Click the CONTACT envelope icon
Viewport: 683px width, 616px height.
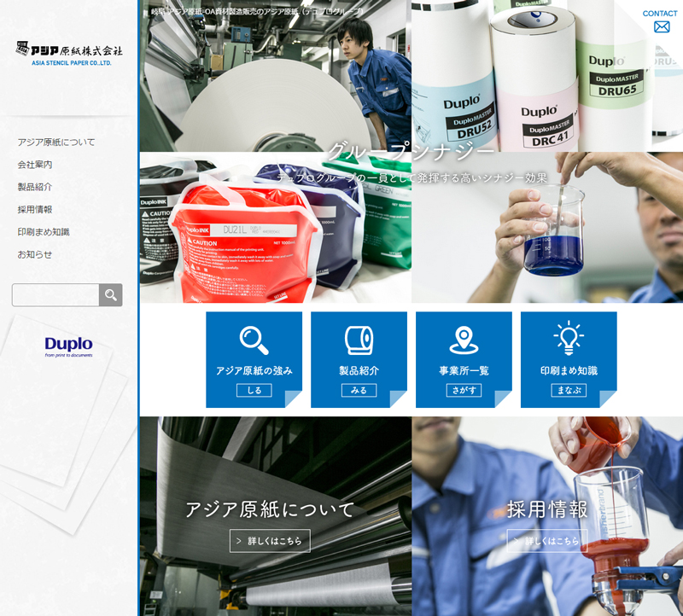point(661,26)
